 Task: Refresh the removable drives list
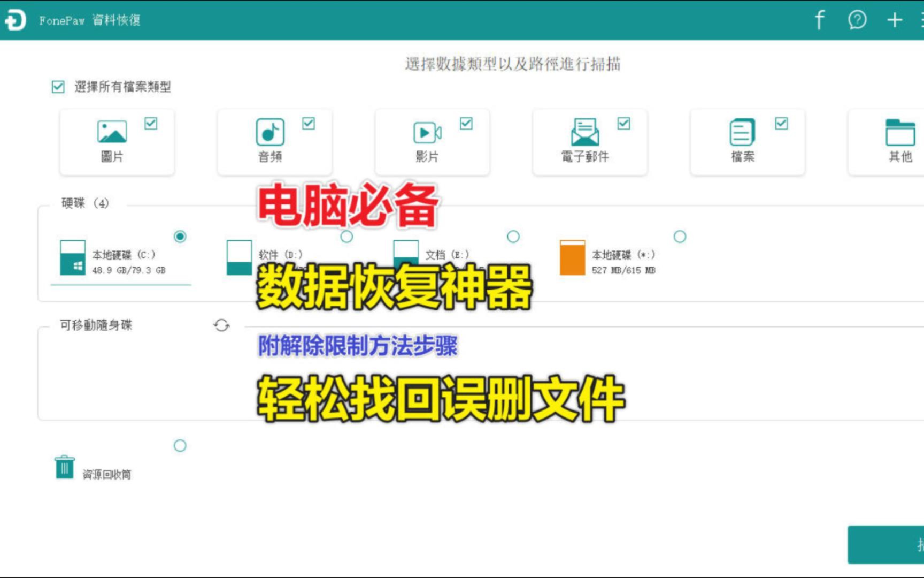221,325
